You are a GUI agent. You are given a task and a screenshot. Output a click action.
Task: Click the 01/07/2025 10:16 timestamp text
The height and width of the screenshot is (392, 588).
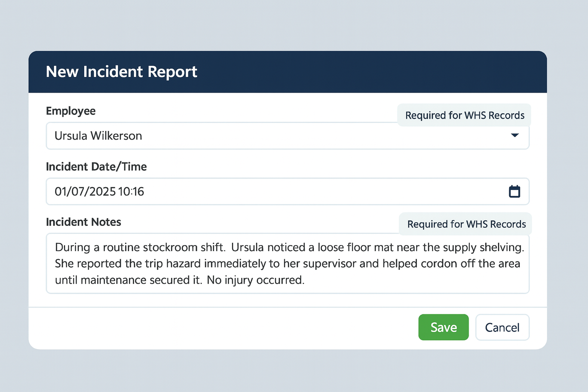[100, 191]
